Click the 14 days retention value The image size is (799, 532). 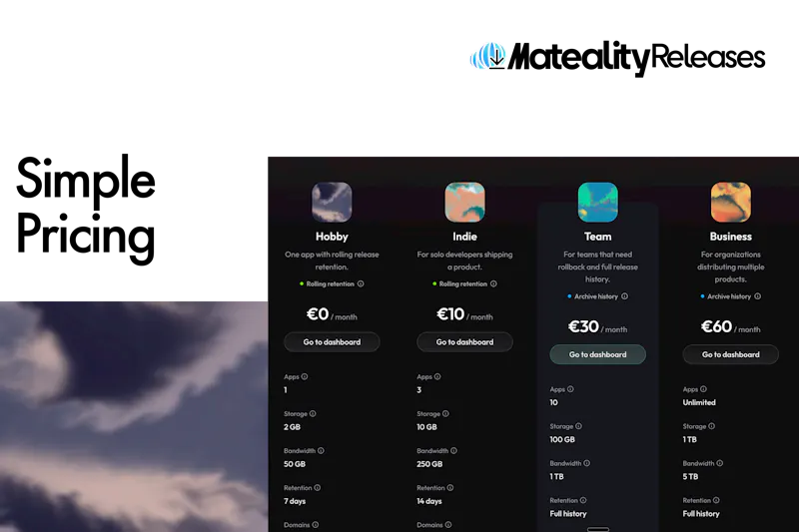pyautogui.click(x=429, y=501)
